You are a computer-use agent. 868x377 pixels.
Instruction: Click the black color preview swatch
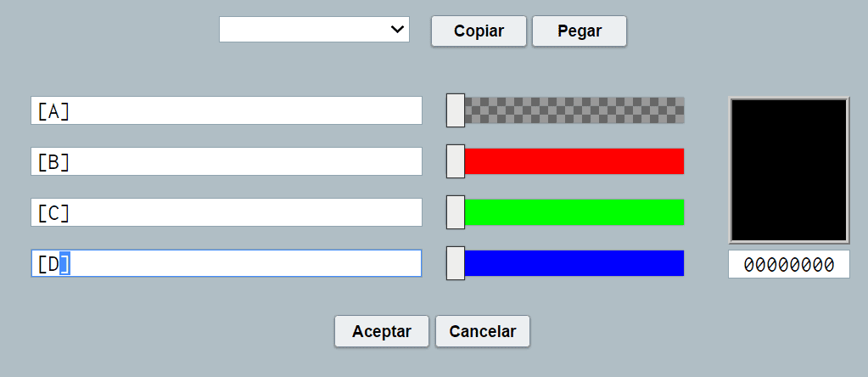pyautogui.click(x=789, y=170)
